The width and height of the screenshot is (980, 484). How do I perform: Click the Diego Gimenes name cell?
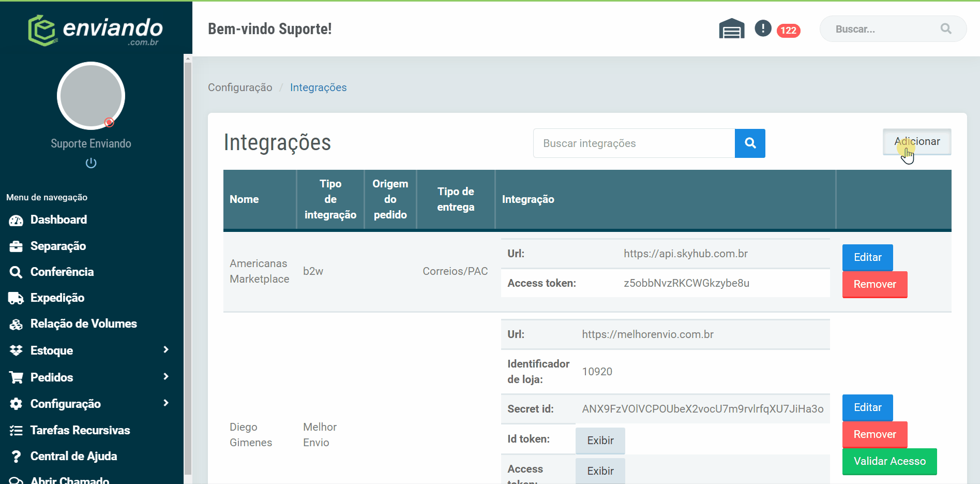pyautogui.click(x=251, y=435)
